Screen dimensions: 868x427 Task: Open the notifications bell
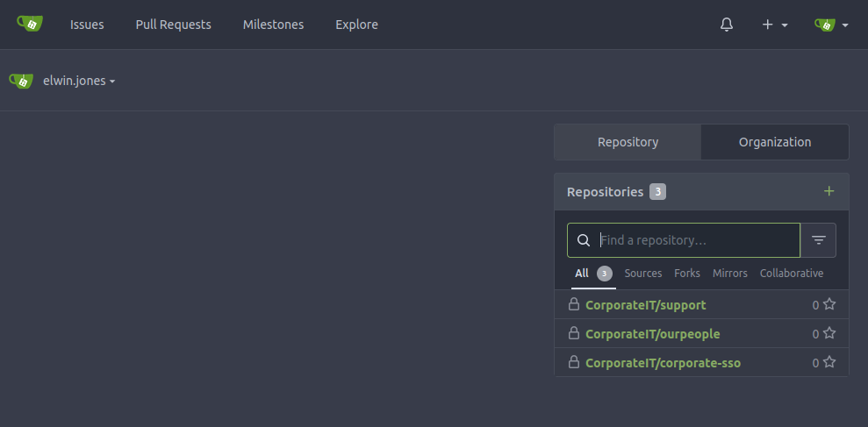726,25
